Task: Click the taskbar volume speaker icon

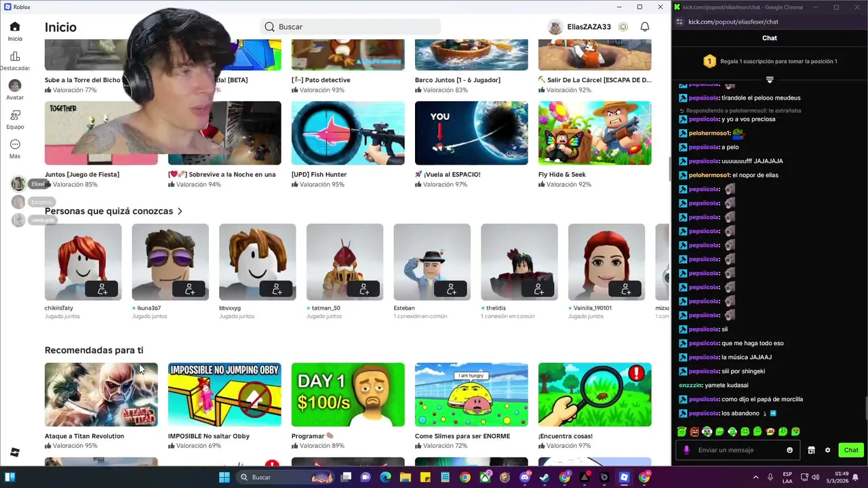Action: (816, 477)
